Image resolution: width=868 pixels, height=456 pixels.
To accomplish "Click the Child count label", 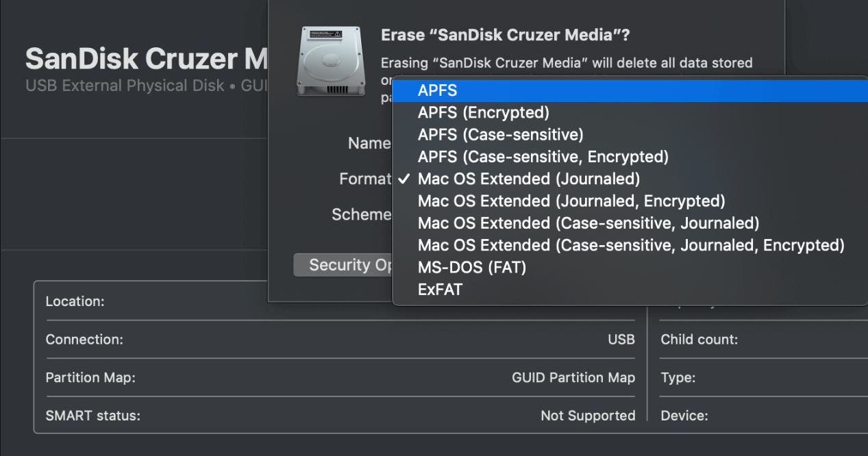I will (699, 340).
